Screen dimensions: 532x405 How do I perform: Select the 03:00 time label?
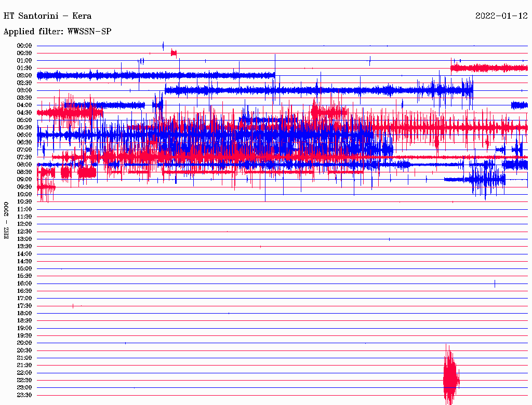[24, 90]
